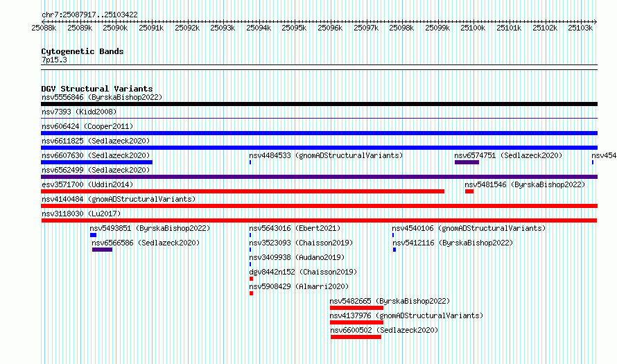Click the nsv6566586 (Sedlazeck2020) label
The width and height of the screenshot is (617, 364).
point(146,243)
